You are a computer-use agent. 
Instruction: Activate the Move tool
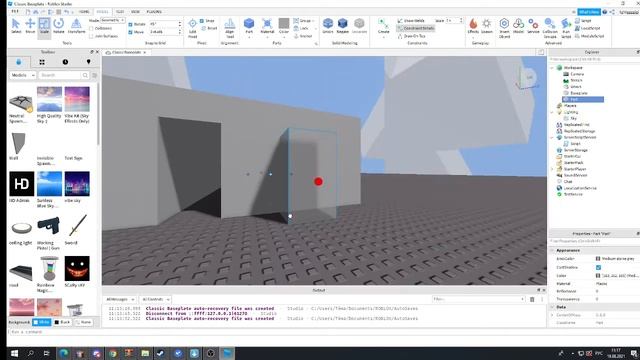click(30, 26)
